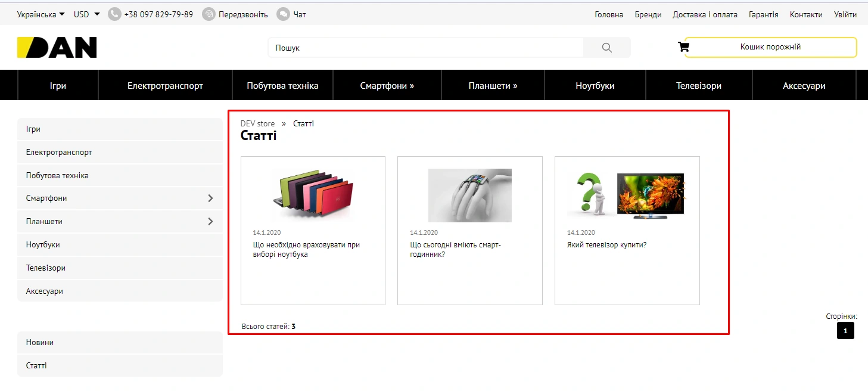Open the USD currency dropdown

coord(86,14)
